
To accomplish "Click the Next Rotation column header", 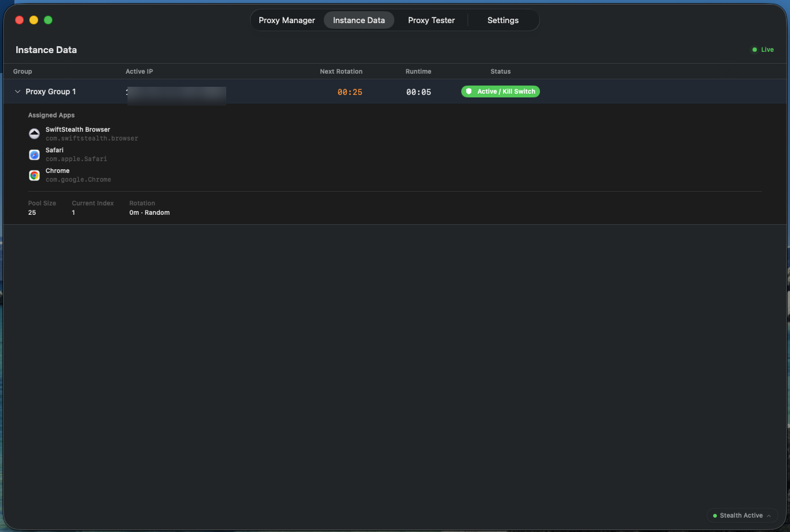I will [341, 71].
